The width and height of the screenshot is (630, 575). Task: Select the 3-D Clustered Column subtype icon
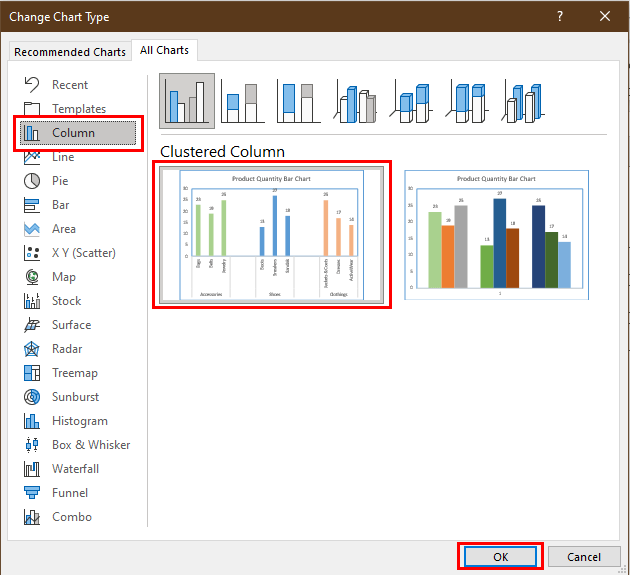355,102
